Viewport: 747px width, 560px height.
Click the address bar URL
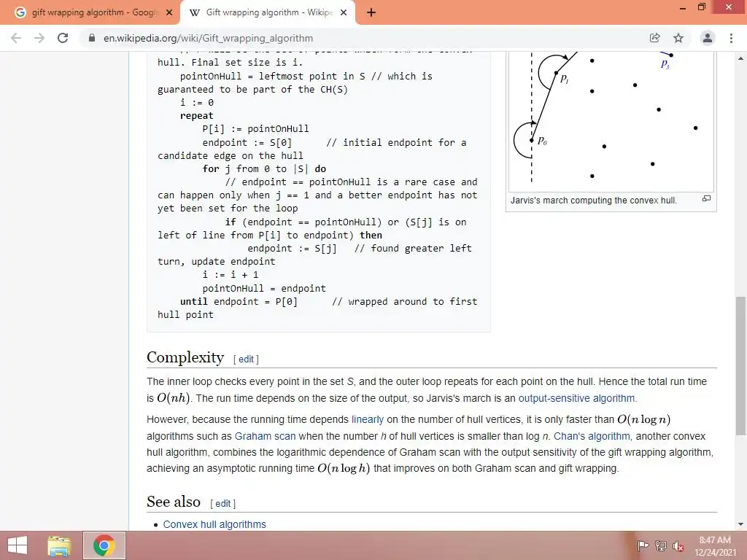click(x=208, y=38)
